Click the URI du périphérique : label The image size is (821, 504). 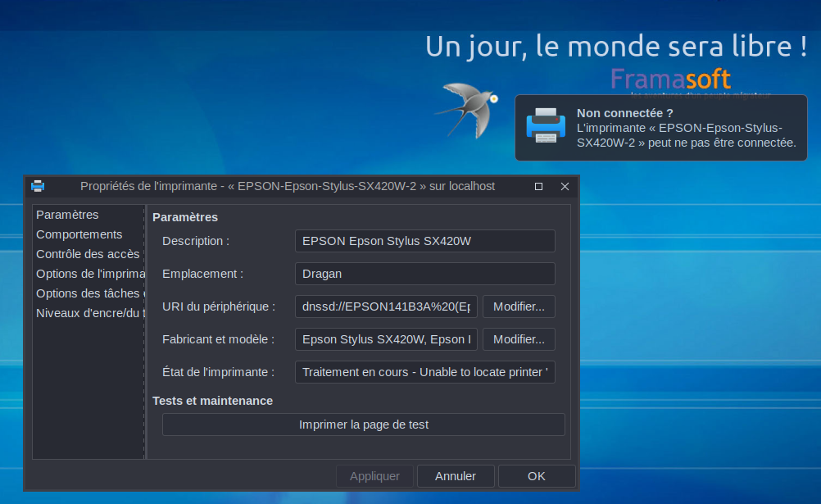[219, 306]
